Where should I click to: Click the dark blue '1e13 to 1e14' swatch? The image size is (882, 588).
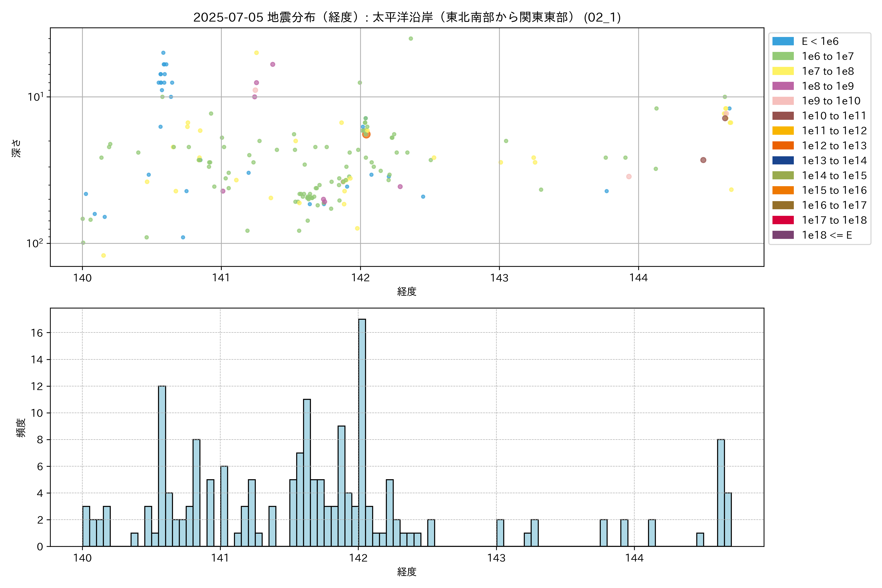pos(783,160)
